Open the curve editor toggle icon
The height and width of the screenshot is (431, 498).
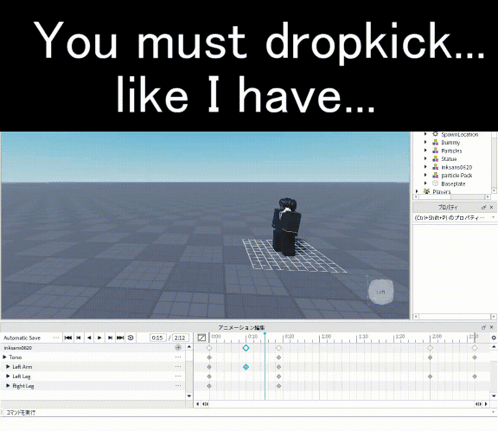(x=201, y=338)
